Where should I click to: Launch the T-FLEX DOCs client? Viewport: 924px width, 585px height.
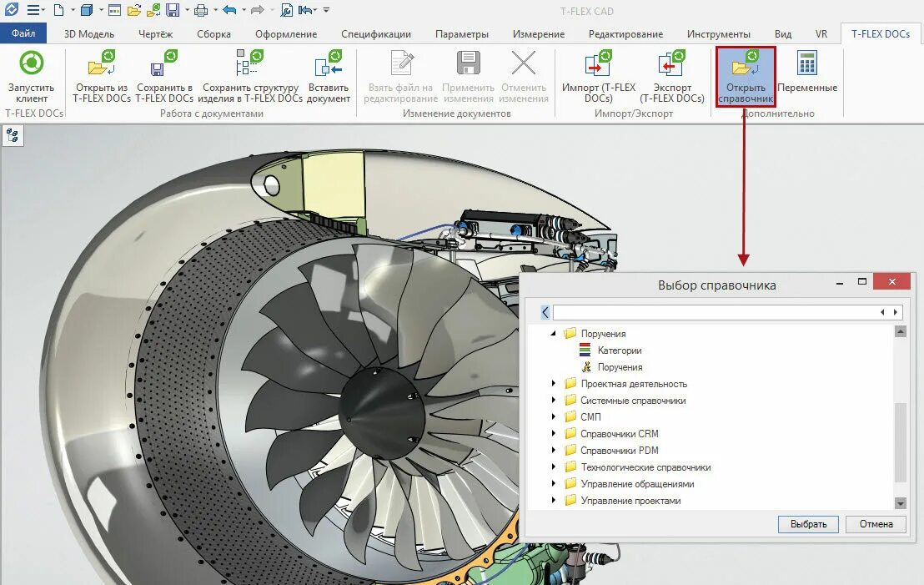32,77
